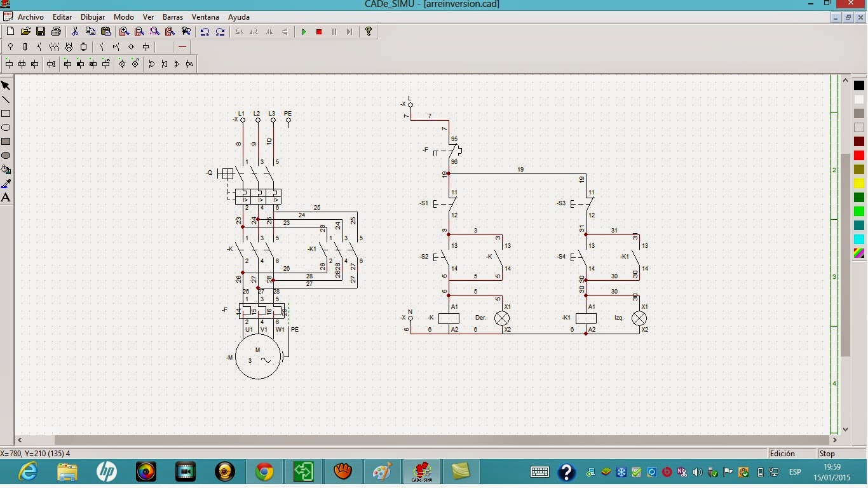The height and width of the screenshot is (488, 868).
Task: Click the vertical scrollbar up arrow
Action: (846, 80)
